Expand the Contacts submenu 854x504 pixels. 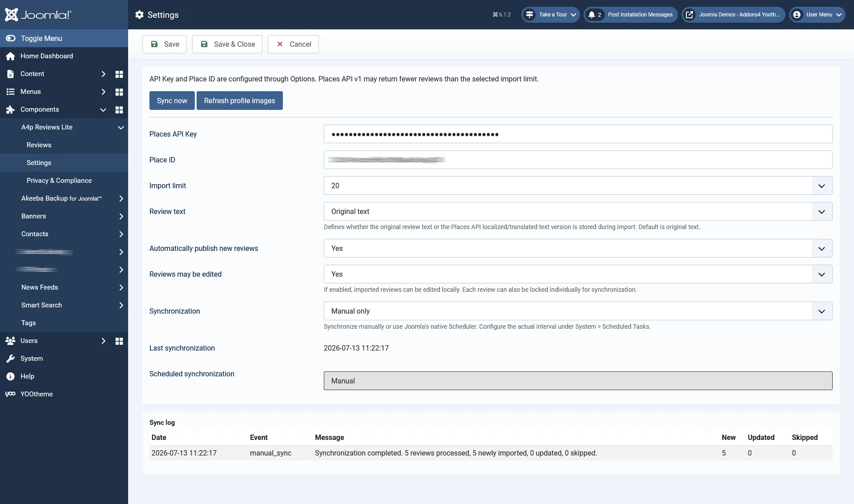click(121, 234)
